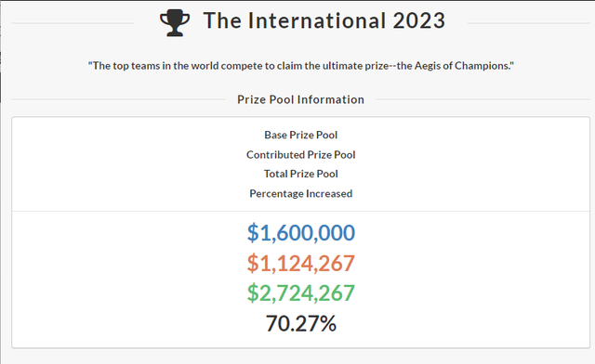
Task: Click the '2023' in the title
Action: coord(419,20)
